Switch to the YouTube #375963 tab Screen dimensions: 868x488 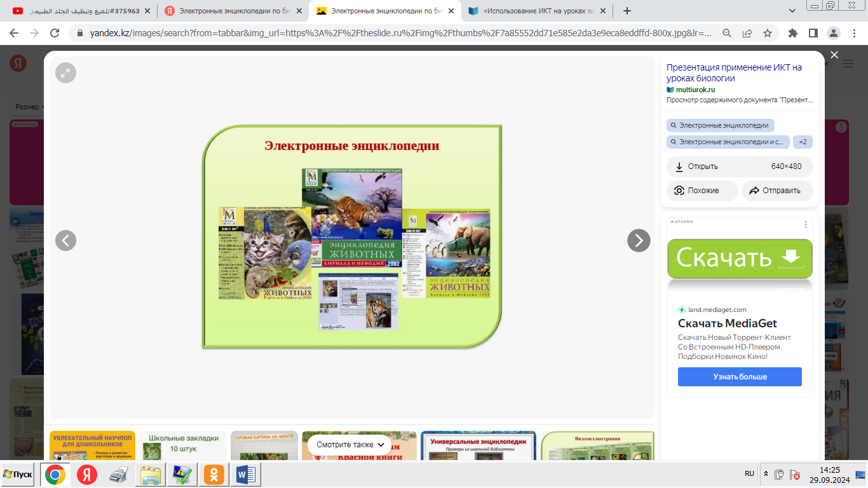tap(83, 11)
